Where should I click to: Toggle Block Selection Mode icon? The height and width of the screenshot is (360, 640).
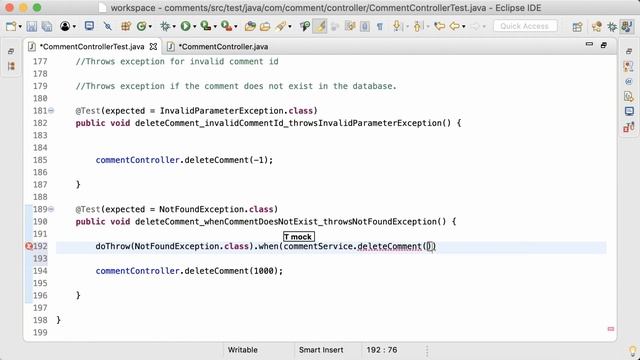[x=364, y=27]
